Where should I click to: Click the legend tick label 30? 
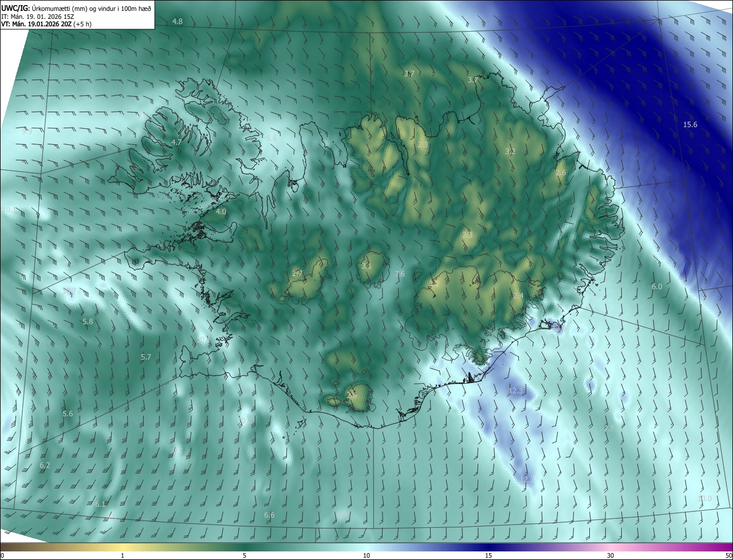[610, 556]
